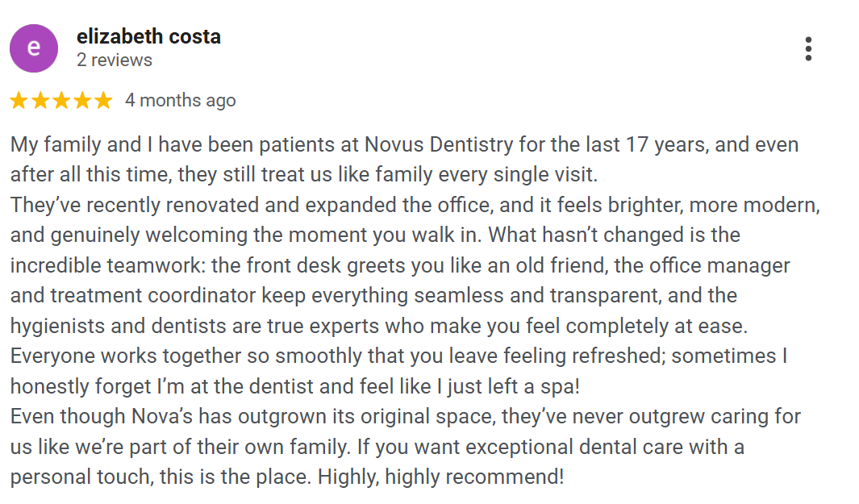Open elizabeth costa's reviewer profile name
Image resolution: width=859 pixels, height=504 pixels.
coord(148,36)
